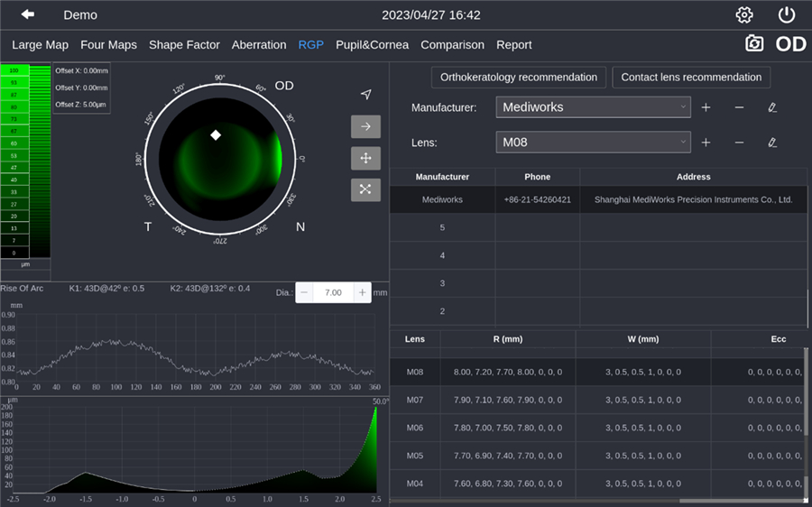
Task: Add a manufacturer with the plus icon
Action: coord(706,107)
